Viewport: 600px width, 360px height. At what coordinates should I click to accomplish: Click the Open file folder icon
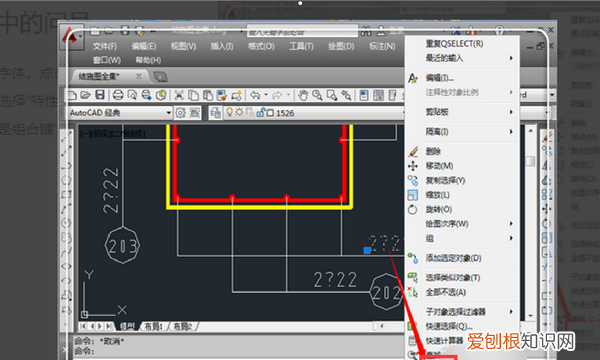pos(85,95)
